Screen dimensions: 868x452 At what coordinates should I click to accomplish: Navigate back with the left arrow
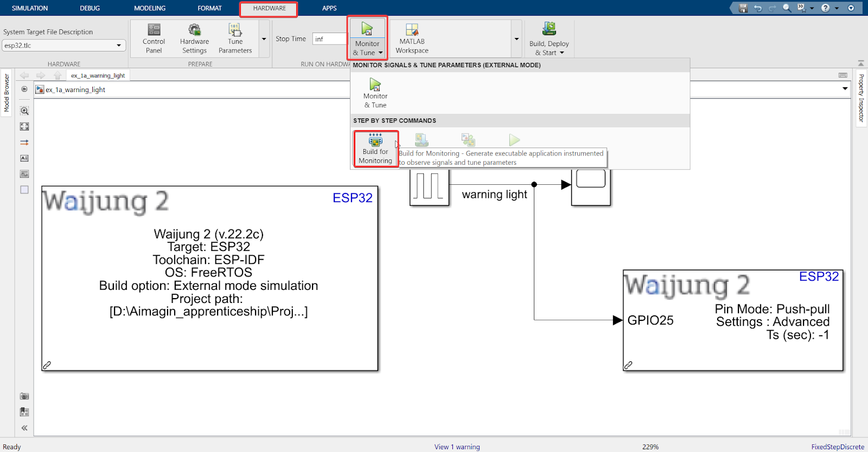point(24,75)
